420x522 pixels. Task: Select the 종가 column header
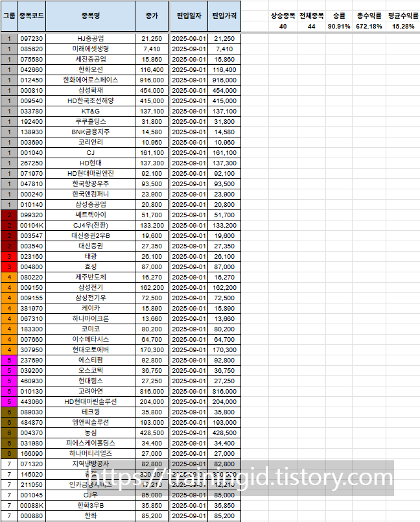coord(152,16)
